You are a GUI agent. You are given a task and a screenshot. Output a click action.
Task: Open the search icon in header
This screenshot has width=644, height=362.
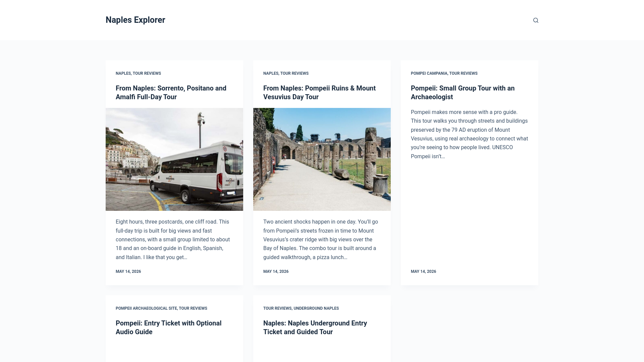click(536, 20)
